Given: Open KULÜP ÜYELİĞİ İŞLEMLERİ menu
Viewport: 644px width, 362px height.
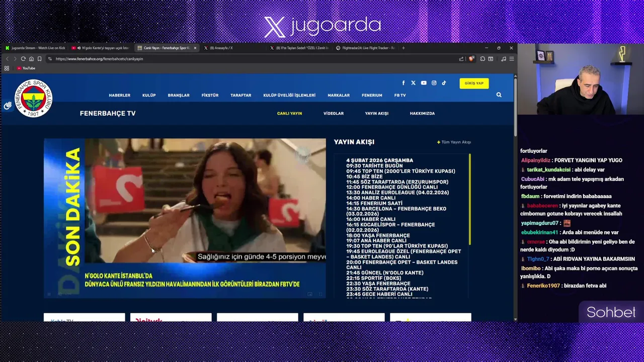Looking at the screenshot, I should pos(289,95).
